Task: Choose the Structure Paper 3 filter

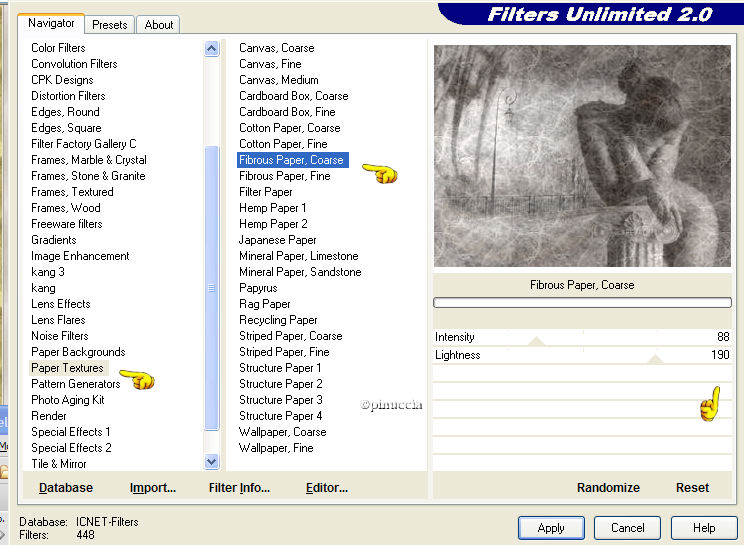Action: [281, 400]
